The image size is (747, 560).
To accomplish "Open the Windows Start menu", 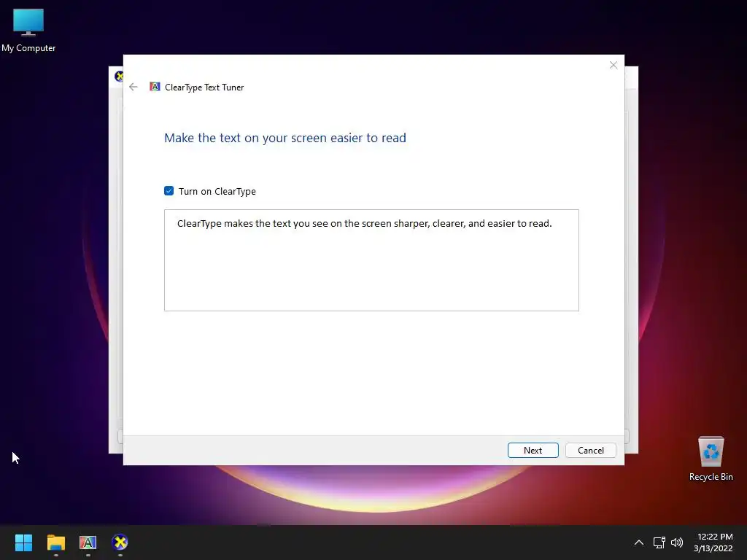I will coord(23,542).
